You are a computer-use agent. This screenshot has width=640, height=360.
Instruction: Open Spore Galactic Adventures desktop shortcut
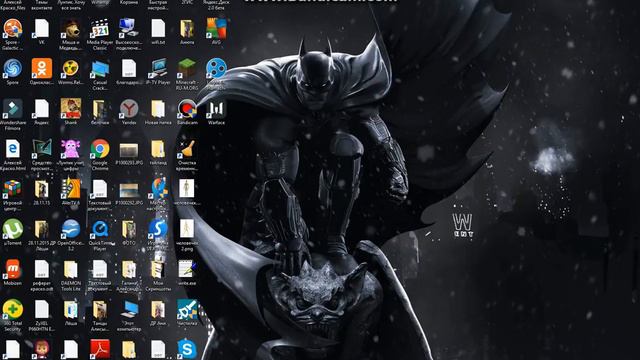tap(13, 29)
